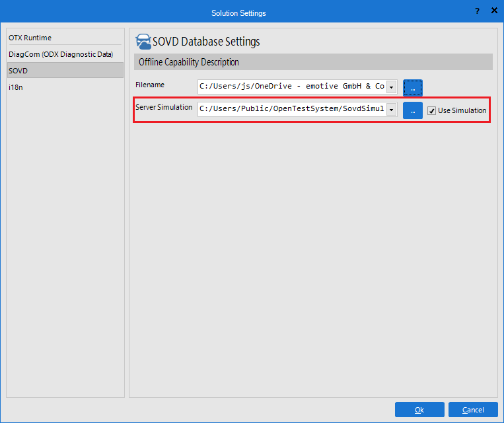Click inside the Filename path field
The height and width of the screenshot is (423, 504).
pyautogui.click(x=291, y=87)
